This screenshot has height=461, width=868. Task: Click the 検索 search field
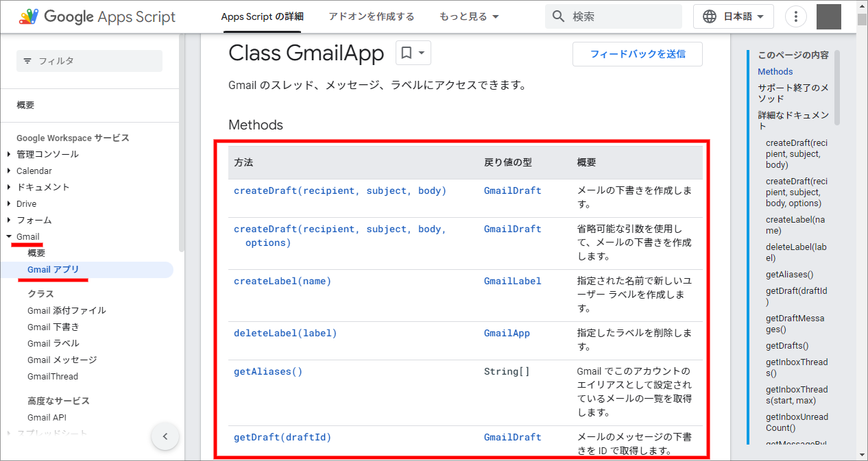coord(614,16)
